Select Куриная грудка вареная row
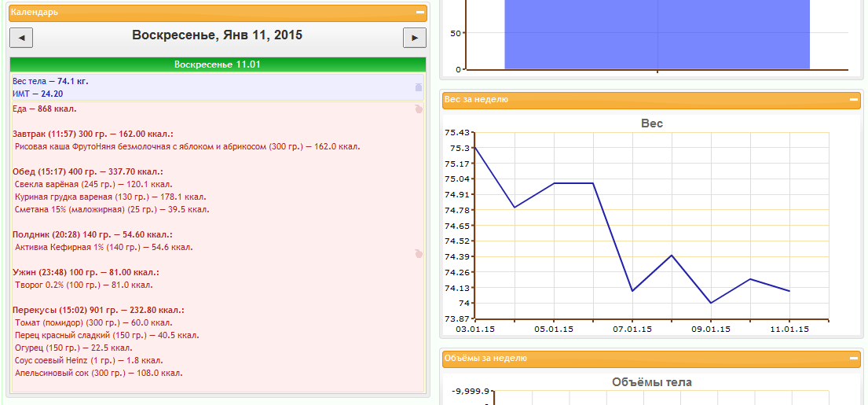This screenshot has height=405, width=868. click(112, 197)
